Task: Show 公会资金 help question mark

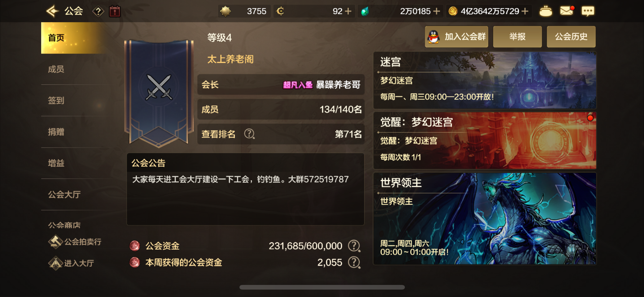Action: (x=354, y=246)
